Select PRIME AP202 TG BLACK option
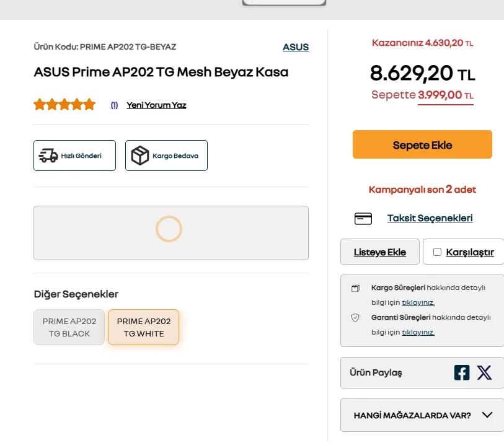 coord(69,327)
